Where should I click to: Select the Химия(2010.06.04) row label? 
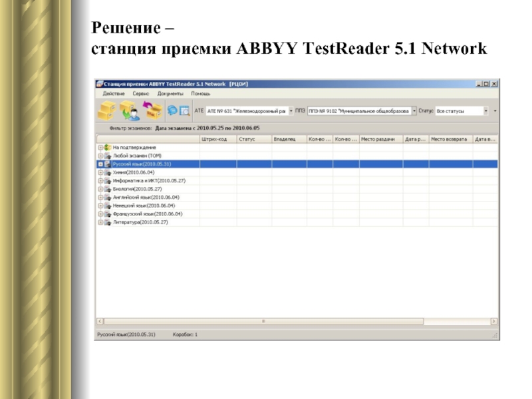[134, 172]
